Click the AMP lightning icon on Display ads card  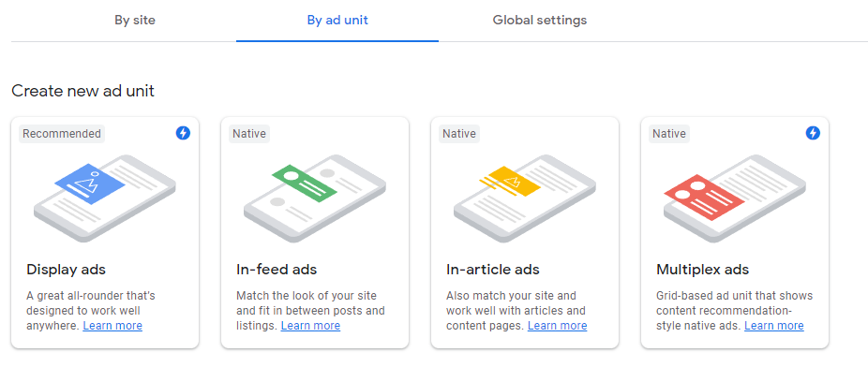click(x=183, y=133)
